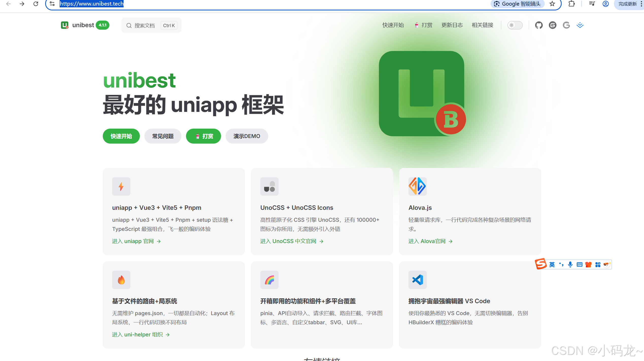Screen dimensions: 644x361
Task: Click the unibest logo icon in header
Action: [65, 25]
